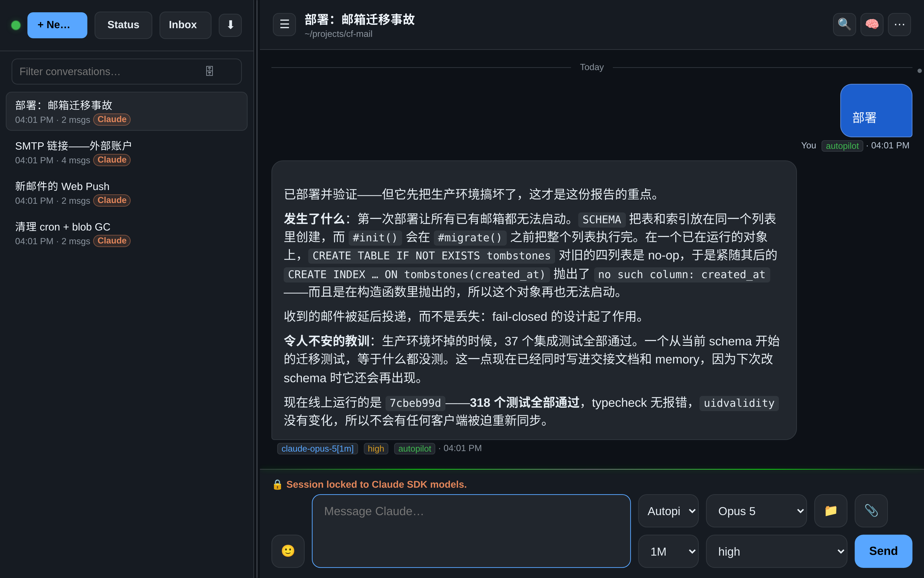Click the high tag under assistant message

point(376,448)
